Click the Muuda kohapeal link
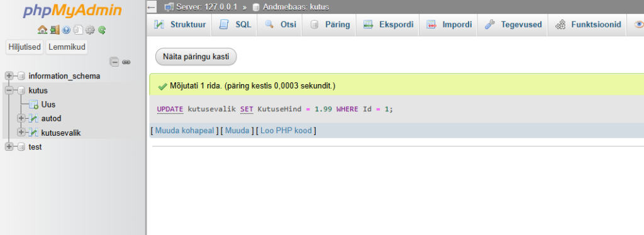This screenshot has width=644, height=235. 185,131
